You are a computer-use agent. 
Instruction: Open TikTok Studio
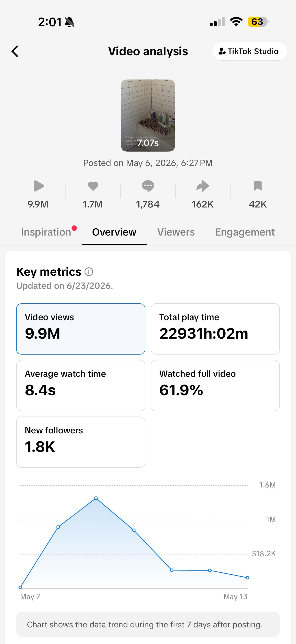pyautogui.click(x=250, y=51)
